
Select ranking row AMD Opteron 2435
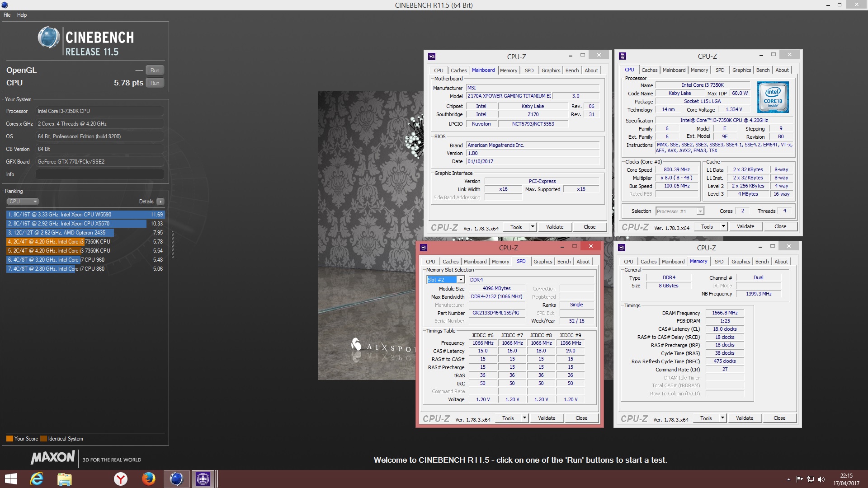[85, 233]
